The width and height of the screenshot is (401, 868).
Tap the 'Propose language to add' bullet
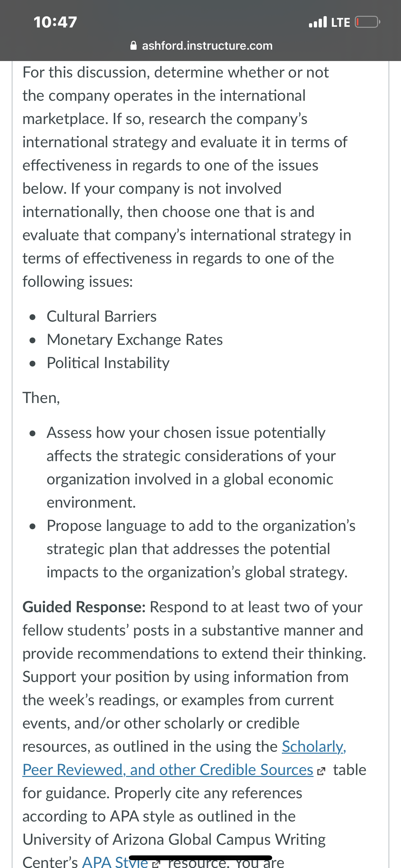pos(201,549)
